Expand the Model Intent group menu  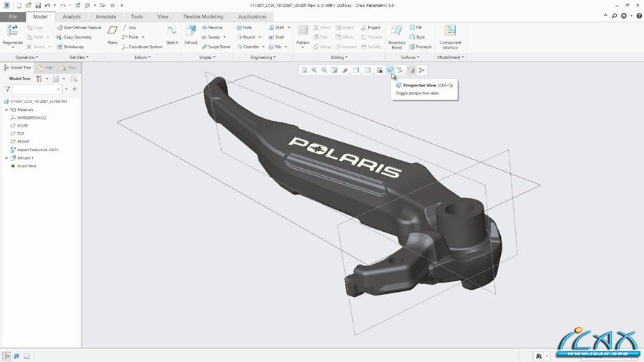(x=450, y=57)
